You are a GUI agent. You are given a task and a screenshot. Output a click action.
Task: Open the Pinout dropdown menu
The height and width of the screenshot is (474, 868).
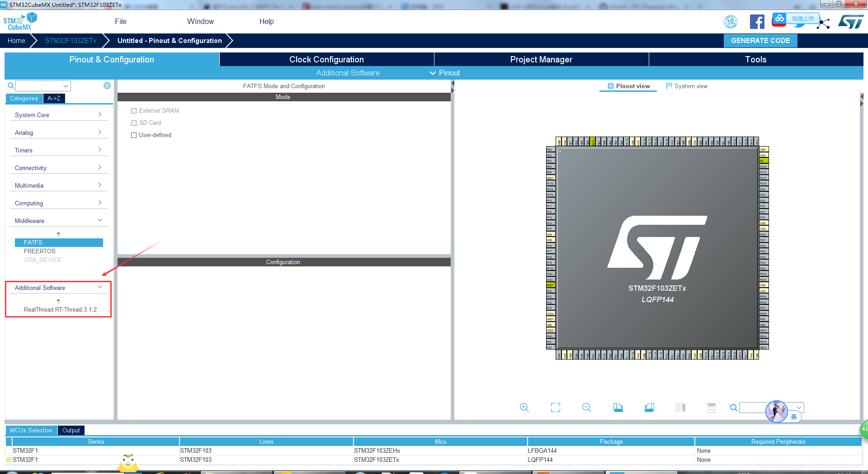point(445,73)
